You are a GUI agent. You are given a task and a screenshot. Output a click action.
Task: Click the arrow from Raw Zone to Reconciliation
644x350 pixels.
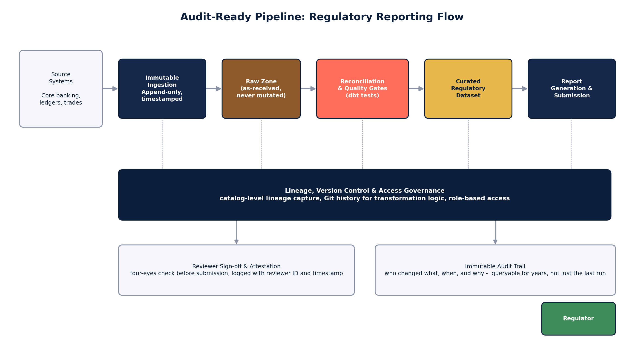click(x=308, y=89)
